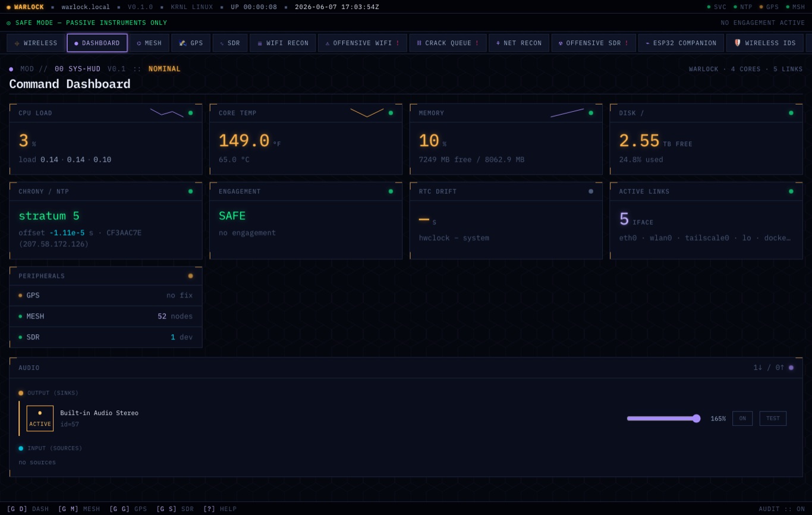Screen dimensions: 812x515
Task: Select the MESH row in Peripherals
Action: pos(106,316)
